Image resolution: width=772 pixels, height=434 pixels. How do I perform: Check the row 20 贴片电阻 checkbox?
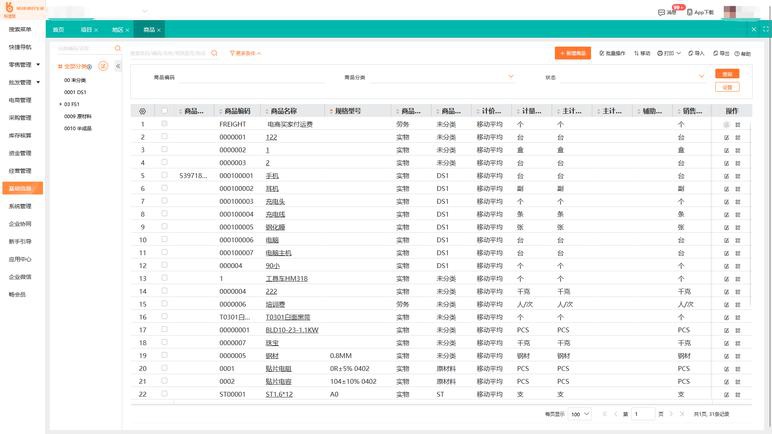[x=164, y=368]
